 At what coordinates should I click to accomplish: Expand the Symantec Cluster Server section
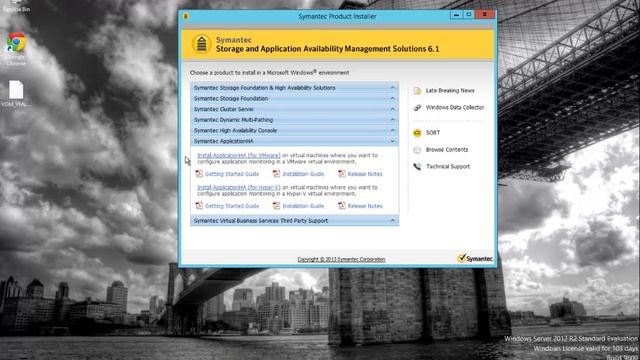pyautogui.click(x=294, y=109)
